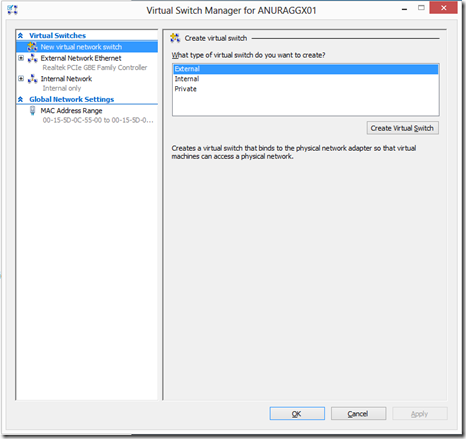Viewport: 466px width, 439px height.
Task: Click the Internal Network switch icon
Action: (32, 79)
